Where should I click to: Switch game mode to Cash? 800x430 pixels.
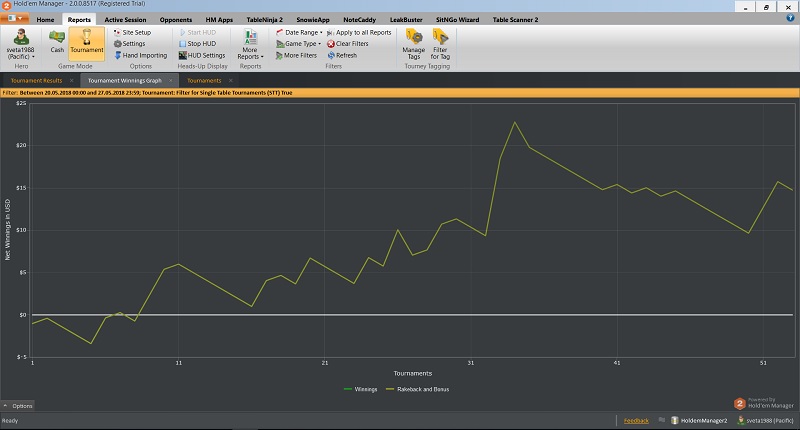tap(57, 42)
